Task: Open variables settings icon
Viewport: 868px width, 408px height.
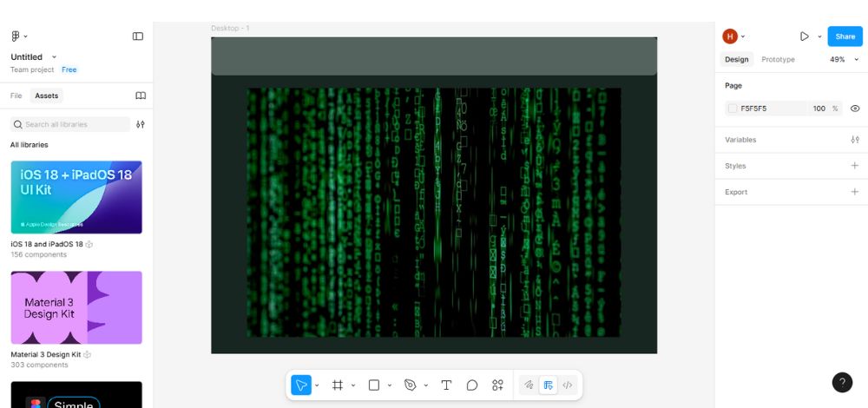Action: tap(855, 140)
